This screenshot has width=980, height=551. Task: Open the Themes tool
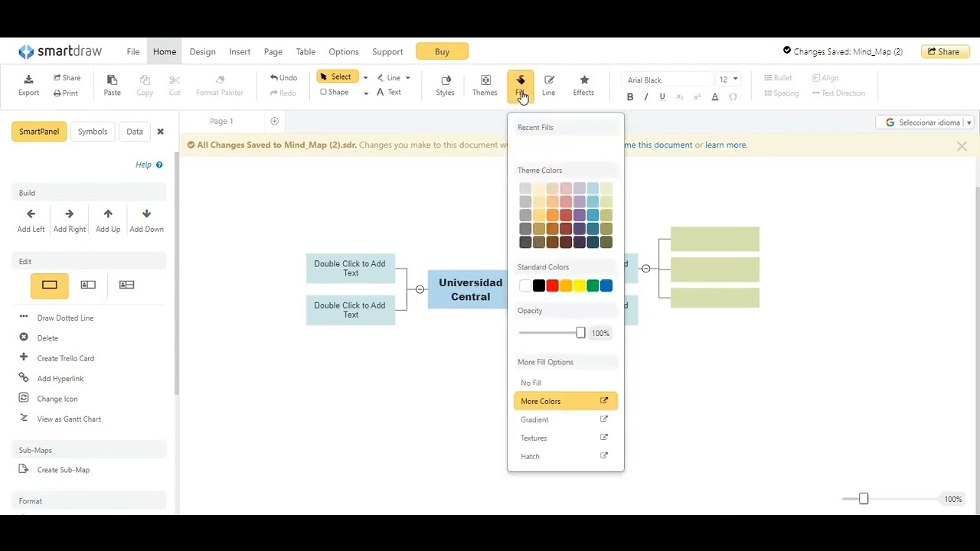pos(485,85)
